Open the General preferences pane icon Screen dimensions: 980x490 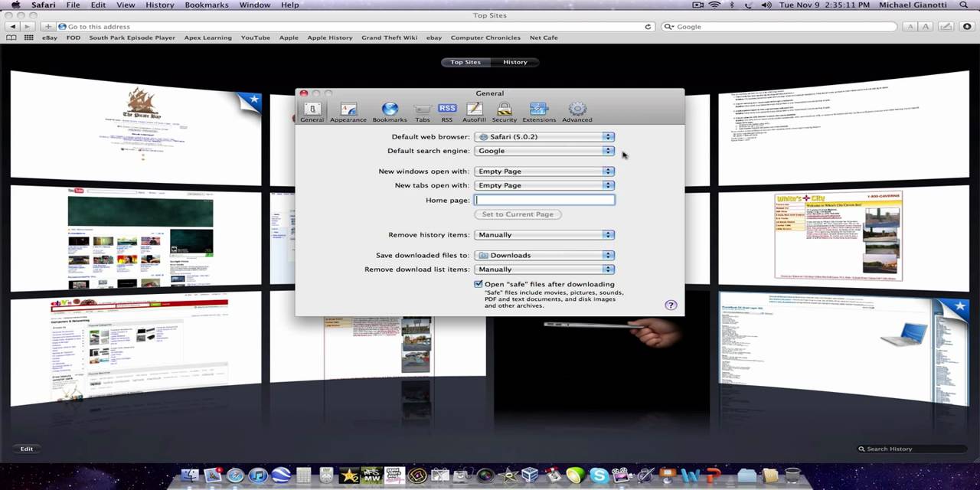click(312, 113)
